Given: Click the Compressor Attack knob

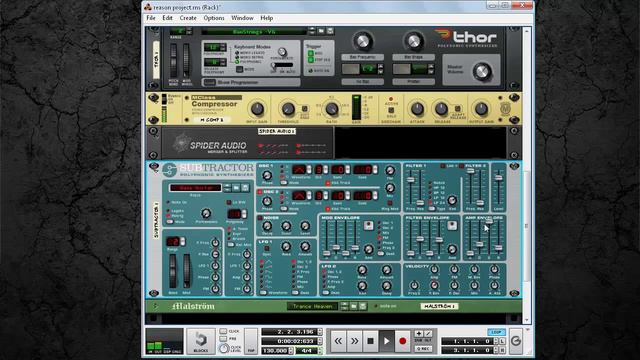Looking at the screenshot, I should click(417, 109).
